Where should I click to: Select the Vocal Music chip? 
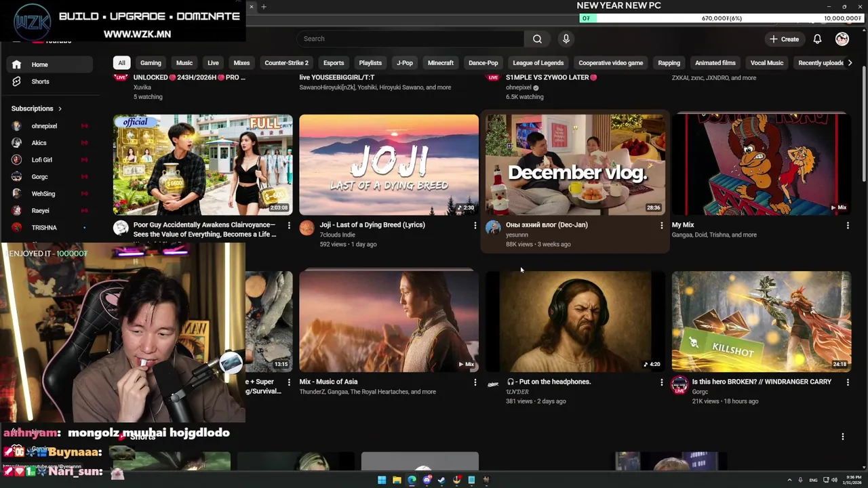pos(767,63)
